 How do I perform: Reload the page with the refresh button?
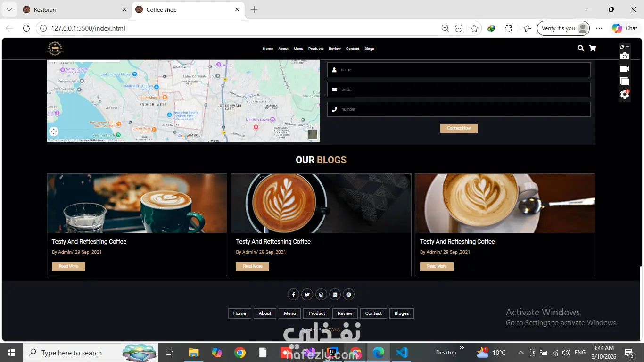[x=26, y=28]
